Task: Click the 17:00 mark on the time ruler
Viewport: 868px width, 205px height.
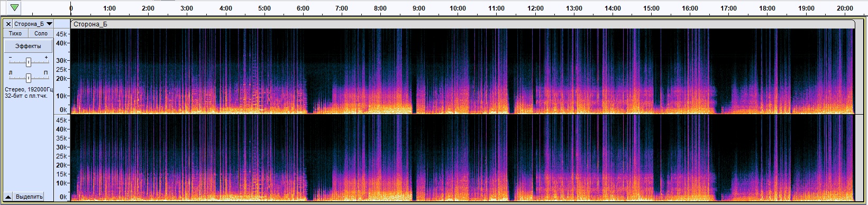Action: pos(729,8)
